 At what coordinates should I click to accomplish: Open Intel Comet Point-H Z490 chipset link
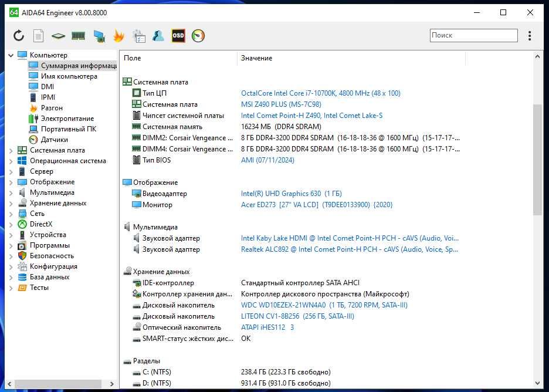pyautogui.click(x=311, y=116)
